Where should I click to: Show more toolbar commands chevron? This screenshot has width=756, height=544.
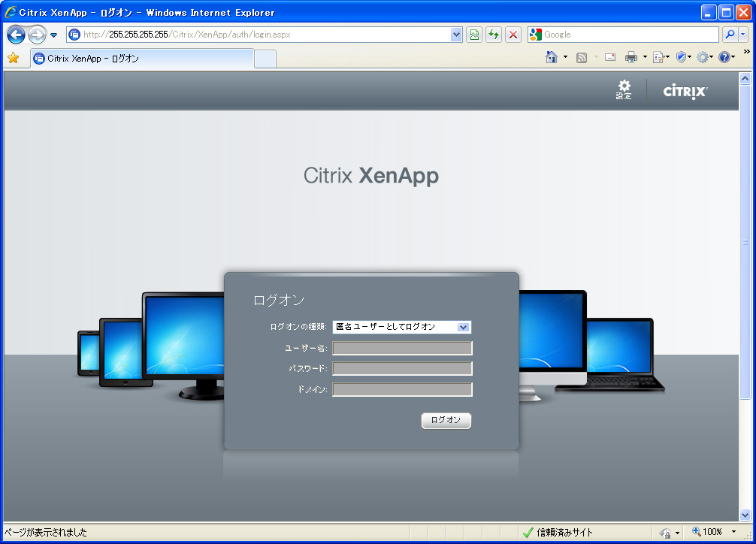point(747,52)
